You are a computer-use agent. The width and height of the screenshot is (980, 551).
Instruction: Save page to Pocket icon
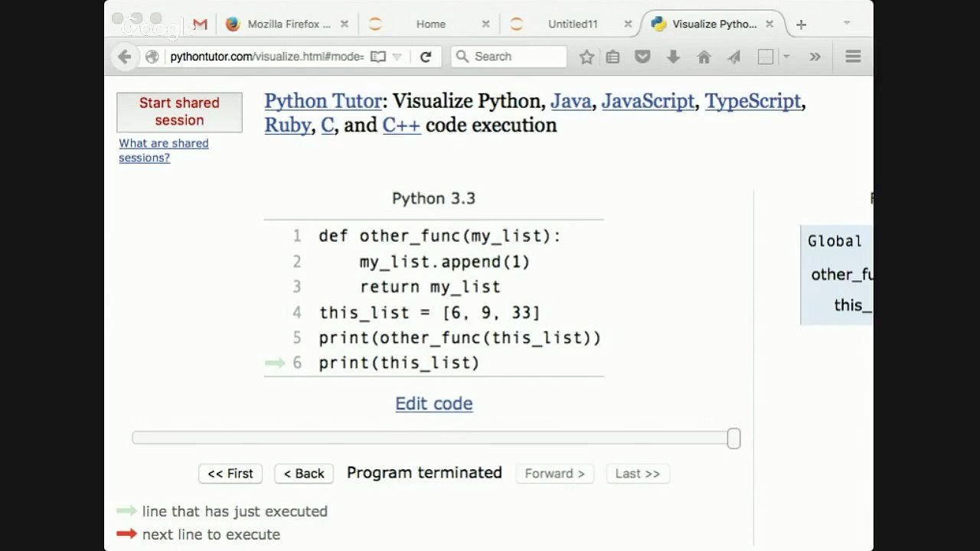643,57
